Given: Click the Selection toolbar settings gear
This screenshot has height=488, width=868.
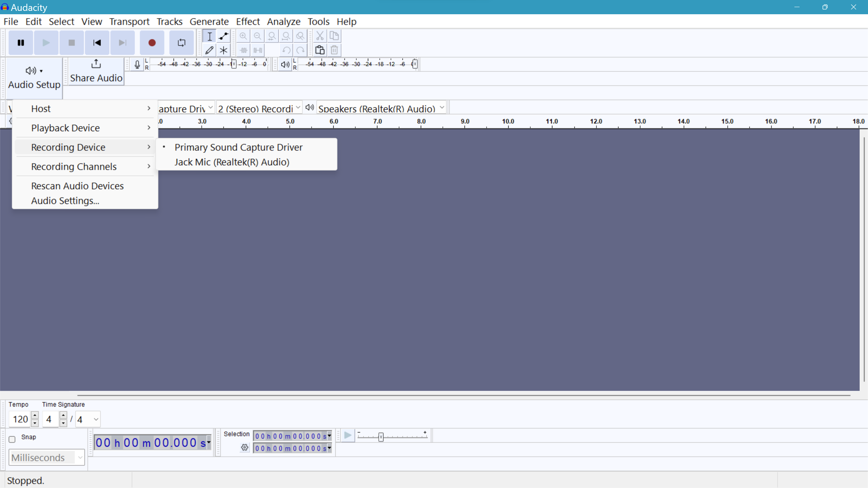Looking at the screenshot, I should point(244,448).
